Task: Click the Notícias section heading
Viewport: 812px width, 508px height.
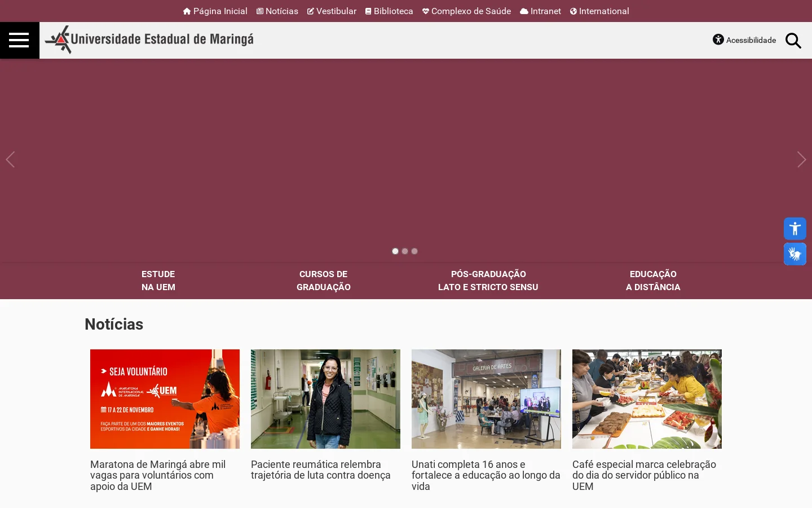Action: click(x=114, y=325)
